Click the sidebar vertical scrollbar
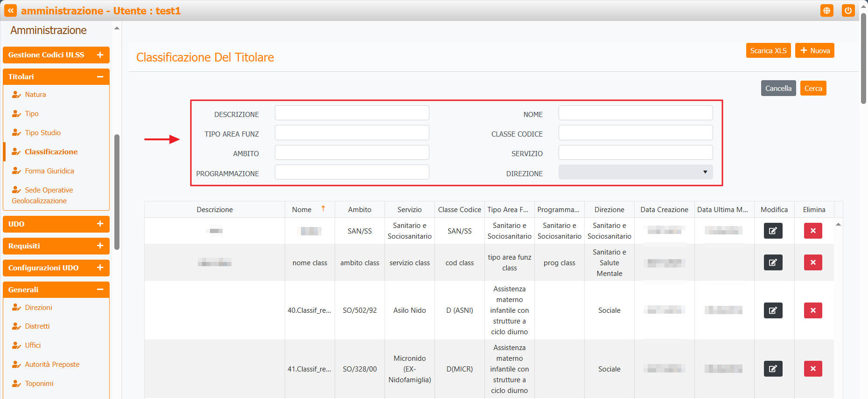 pos(117,191)
